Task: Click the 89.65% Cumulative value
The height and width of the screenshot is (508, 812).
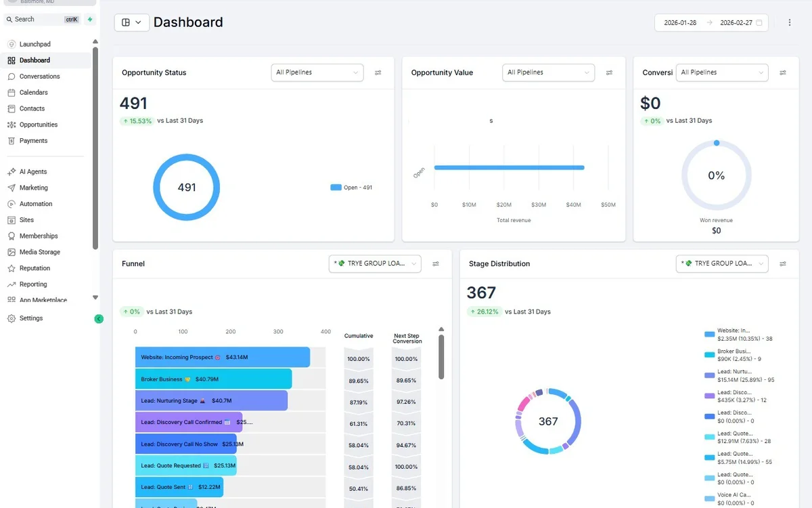Action: click(x=359, y=381)
